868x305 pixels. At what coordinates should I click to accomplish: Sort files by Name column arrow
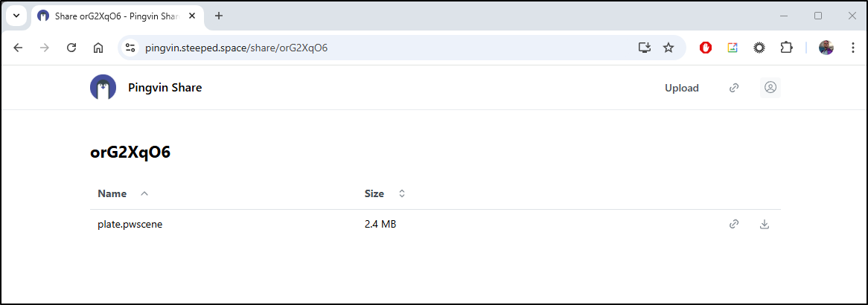pos(144,193)
